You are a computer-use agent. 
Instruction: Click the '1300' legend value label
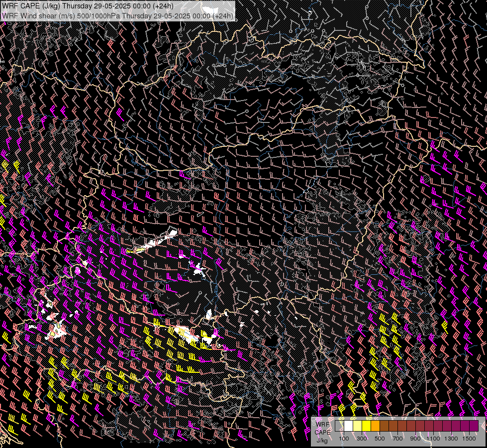[451, 439]
